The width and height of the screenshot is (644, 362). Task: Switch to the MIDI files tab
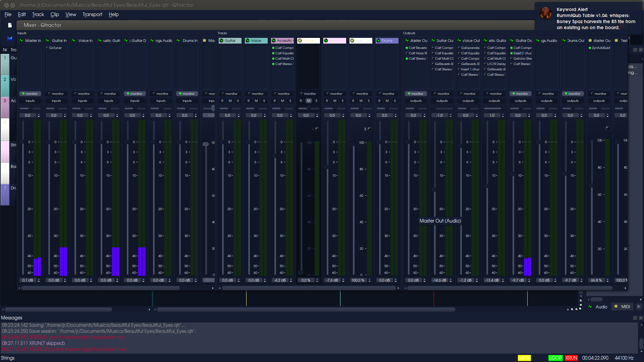point(622,307)
